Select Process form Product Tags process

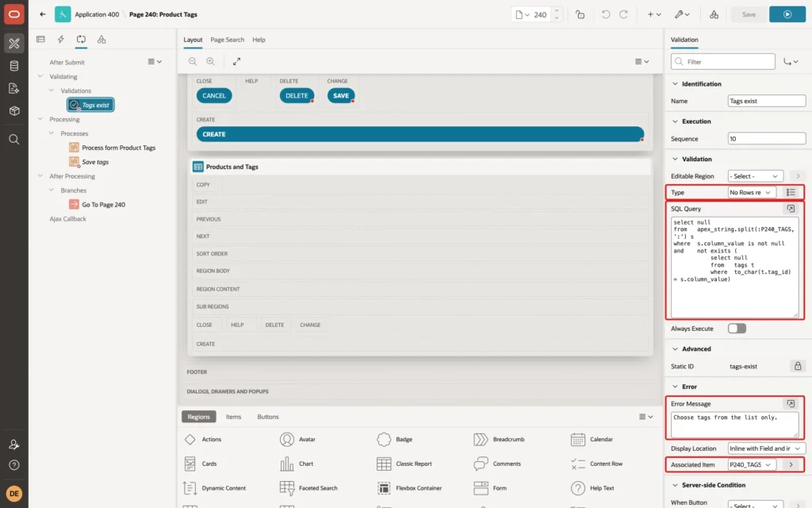(x=113, y=148)
